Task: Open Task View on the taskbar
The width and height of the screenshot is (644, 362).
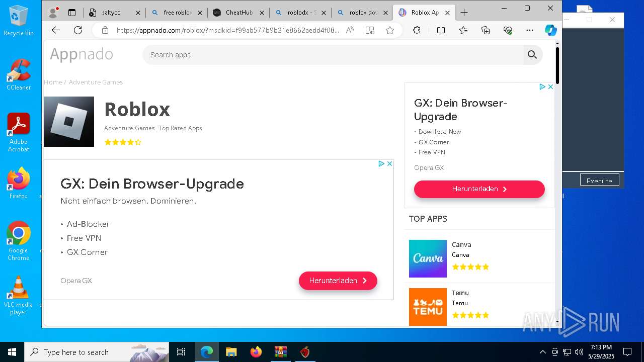Action: click(181, 352)
